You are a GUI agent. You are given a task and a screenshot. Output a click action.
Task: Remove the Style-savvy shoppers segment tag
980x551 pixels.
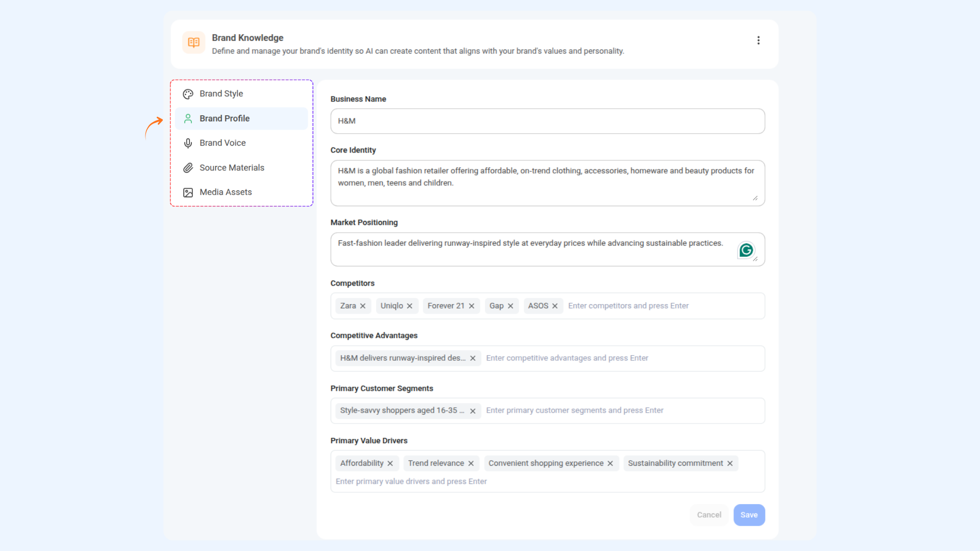coord(473,411)
